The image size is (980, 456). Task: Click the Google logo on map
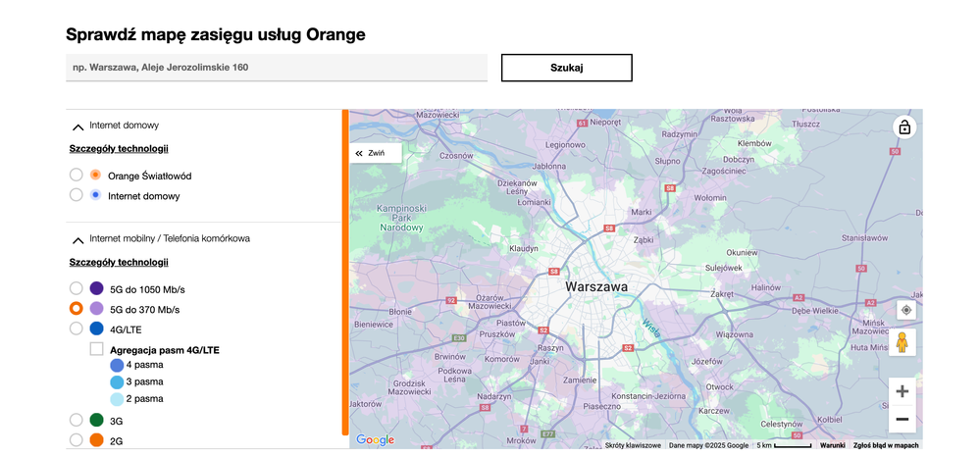(375, 440)
